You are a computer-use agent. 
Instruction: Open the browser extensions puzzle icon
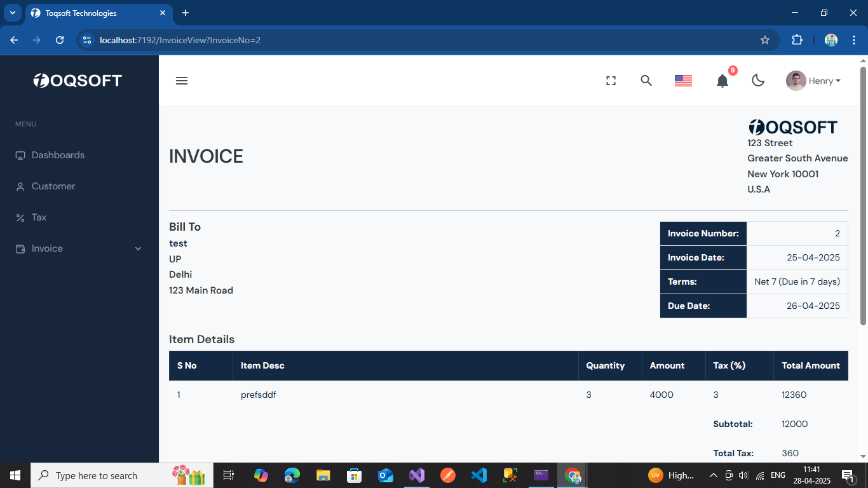coord(797,40)
